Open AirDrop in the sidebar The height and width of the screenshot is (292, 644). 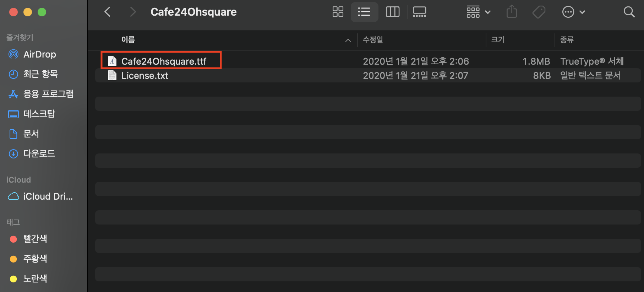[40, 54]
